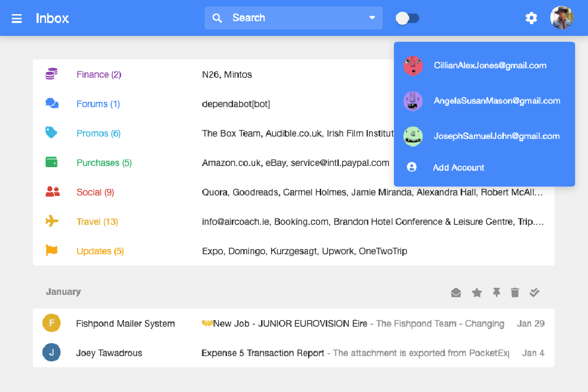Open the Finance category coins icon
588x392 pixels.
[x=51, y=74]
